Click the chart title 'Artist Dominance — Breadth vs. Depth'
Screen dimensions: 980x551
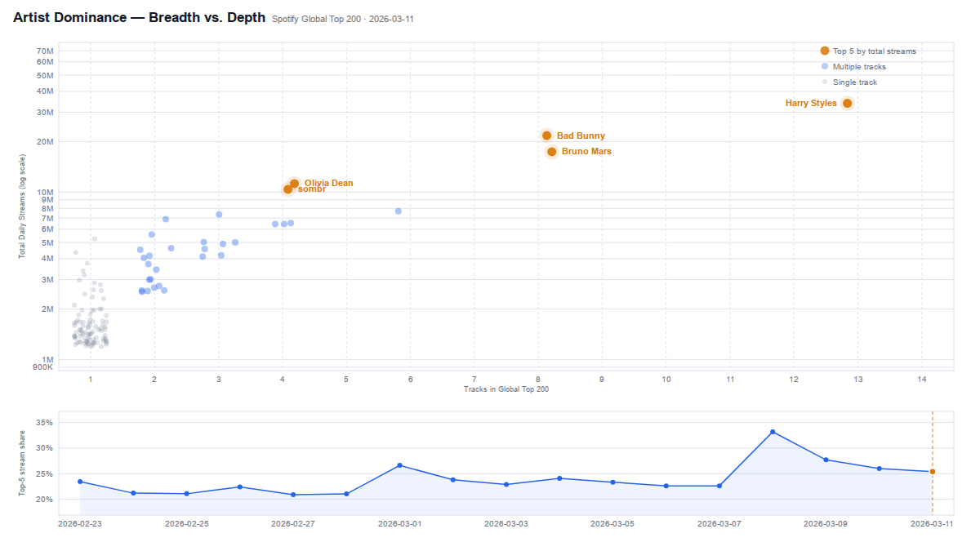pos(139,17)
